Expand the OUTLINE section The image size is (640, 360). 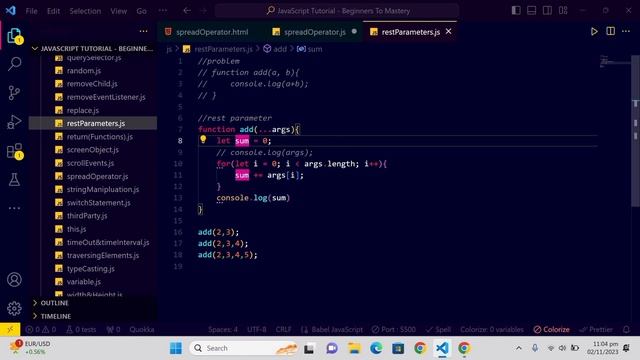tap(55, 303)
